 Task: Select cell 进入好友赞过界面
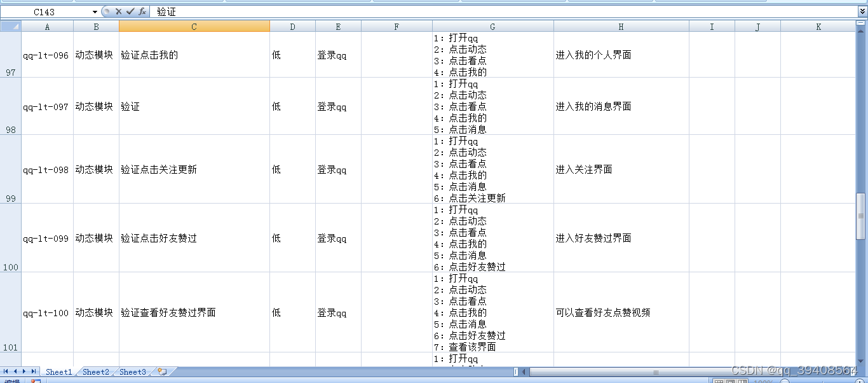click(621, 238)
